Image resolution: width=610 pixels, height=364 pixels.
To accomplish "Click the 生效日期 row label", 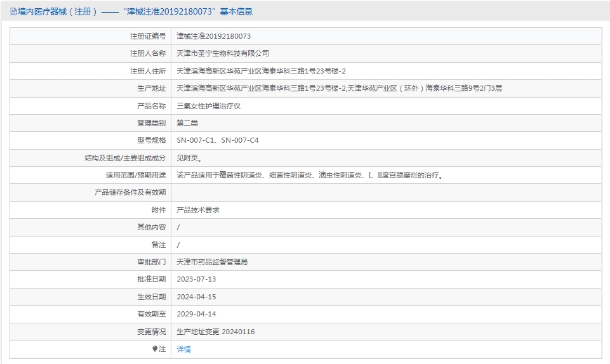I will pos(151,297).
